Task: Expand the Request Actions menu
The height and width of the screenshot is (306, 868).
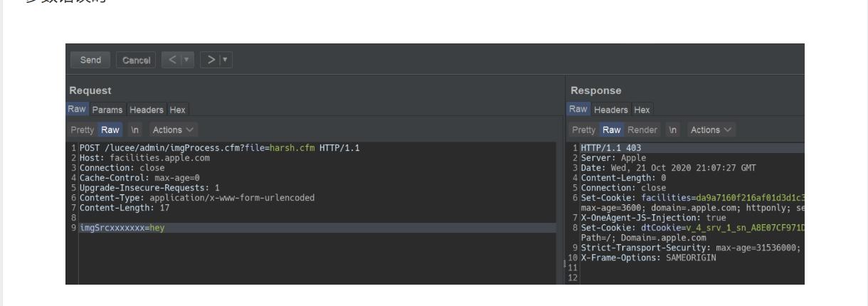Action: tap(170, 130)
